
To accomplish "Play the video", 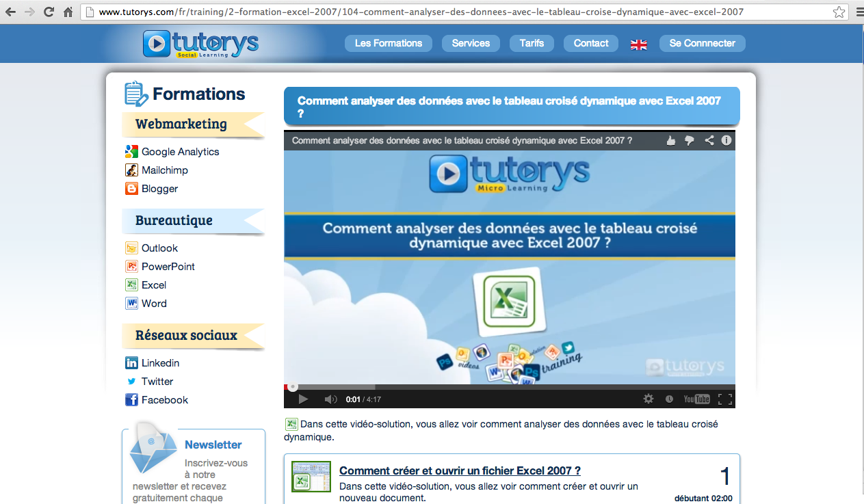I will click(x=303, y=399).
